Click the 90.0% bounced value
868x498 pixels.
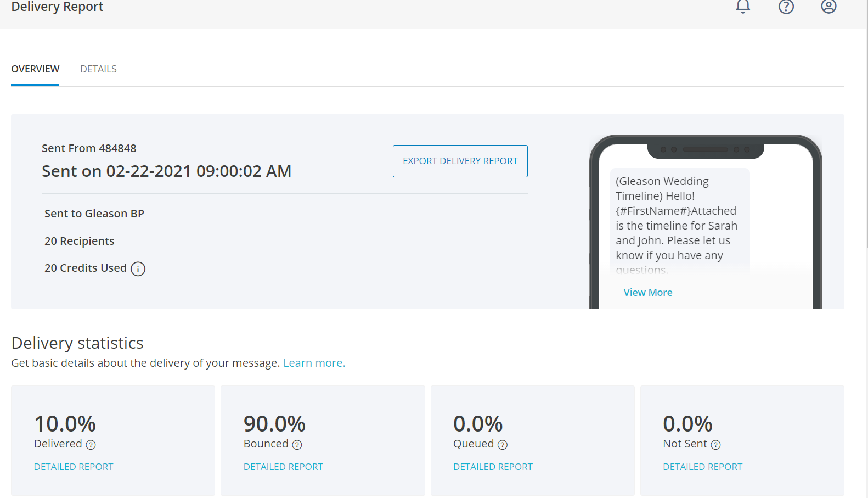coord(274,424)
